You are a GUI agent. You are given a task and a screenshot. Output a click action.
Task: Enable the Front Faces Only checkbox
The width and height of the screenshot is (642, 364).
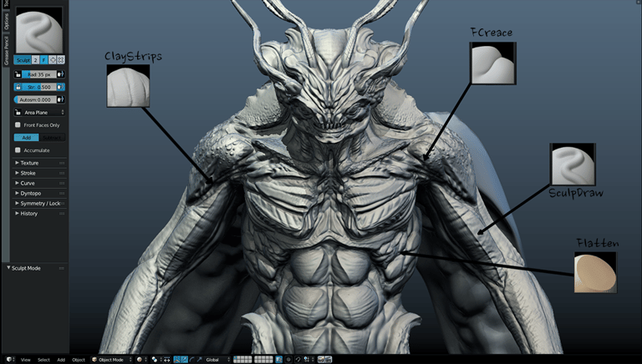pyautogui.click(x=18, y=124)
